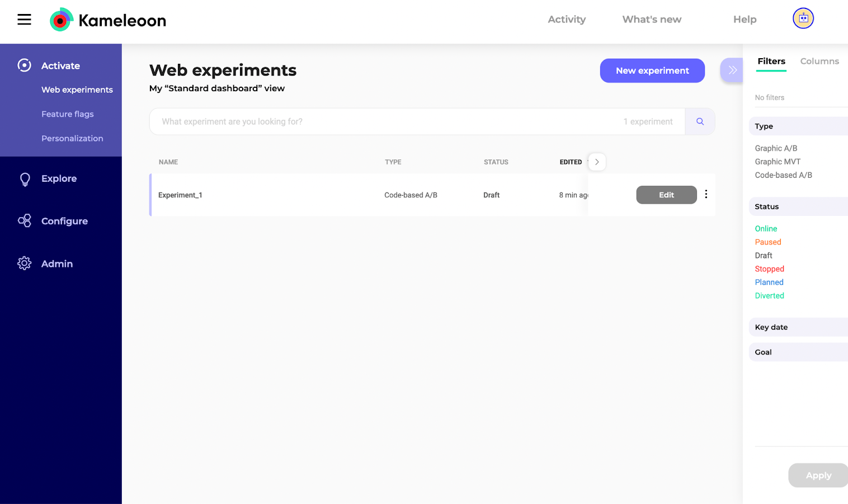
Task: Click the account avatar icon
Action: [803, 18]
